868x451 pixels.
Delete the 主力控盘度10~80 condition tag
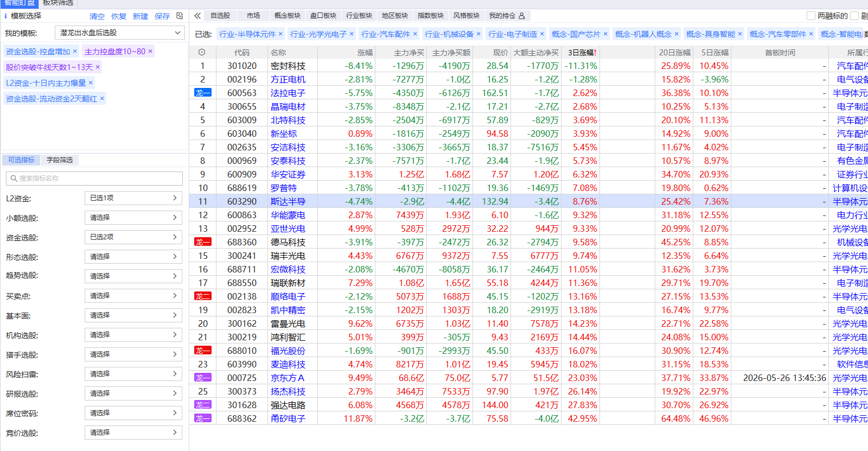point(150,51)
